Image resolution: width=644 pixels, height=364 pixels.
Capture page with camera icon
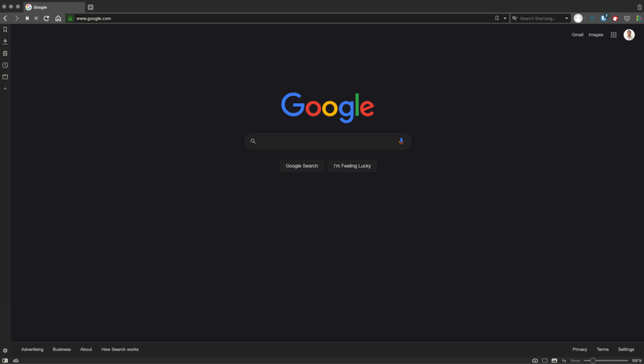pos(535,360)
